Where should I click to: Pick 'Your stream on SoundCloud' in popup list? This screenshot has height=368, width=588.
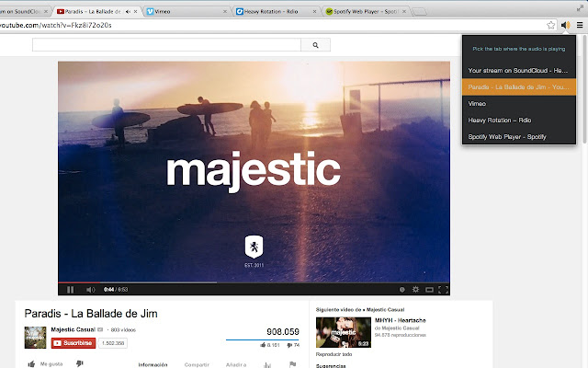[519, 71]
